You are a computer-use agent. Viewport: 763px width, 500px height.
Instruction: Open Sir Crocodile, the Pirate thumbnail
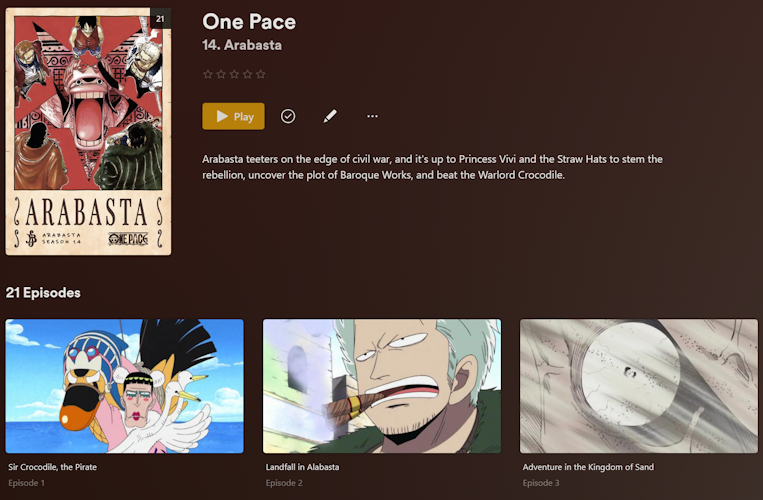(x=125, y=386)
